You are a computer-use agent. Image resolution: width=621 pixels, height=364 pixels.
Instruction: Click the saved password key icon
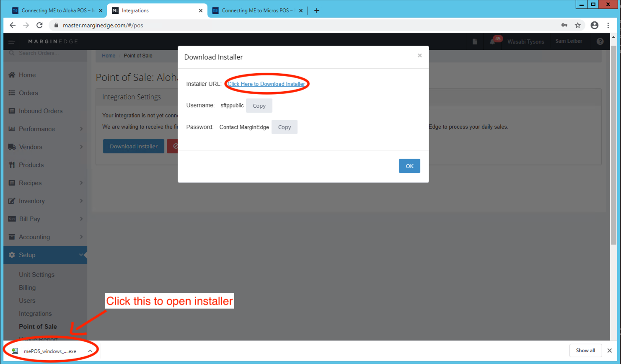click(x=564, y=25)
